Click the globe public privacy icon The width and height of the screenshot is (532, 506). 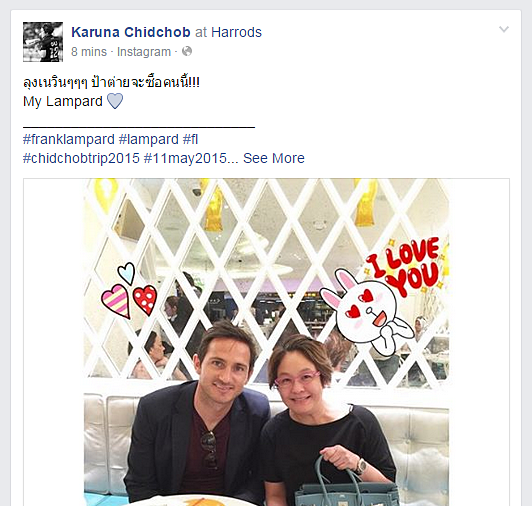[x=187, y=51]
